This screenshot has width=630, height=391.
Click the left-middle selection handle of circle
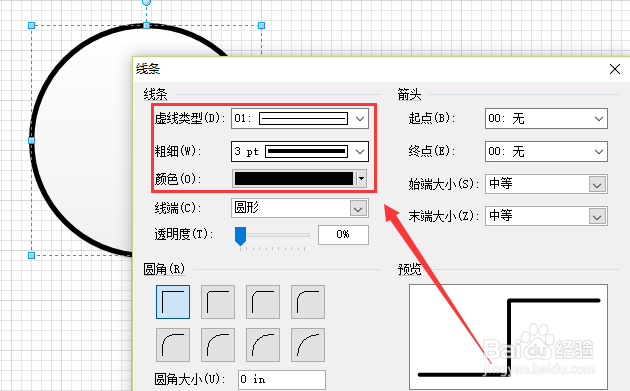(31, 140)
